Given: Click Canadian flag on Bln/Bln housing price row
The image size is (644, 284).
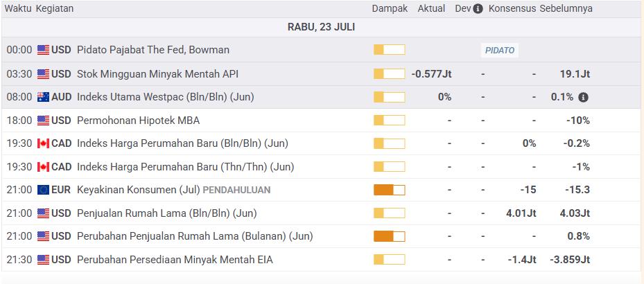Looking at the screenshot, I should [x=43, y=143].
